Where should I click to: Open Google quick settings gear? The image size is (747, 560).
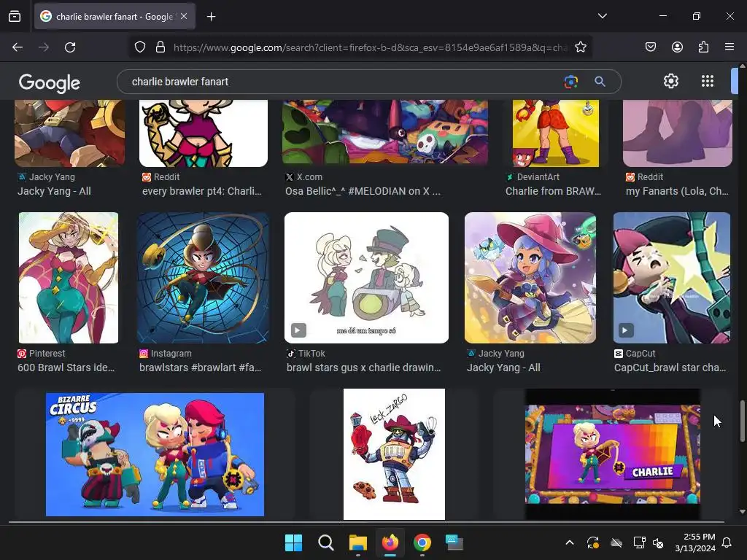click(x=671, y=82)
